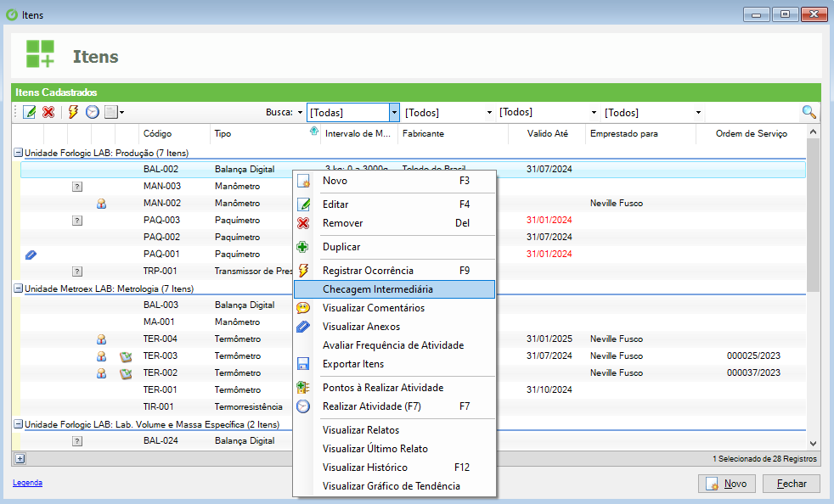Click the magnifier search icon
Image resolution: width=834 pixels, height=504 pixels.
coord(809,112)
